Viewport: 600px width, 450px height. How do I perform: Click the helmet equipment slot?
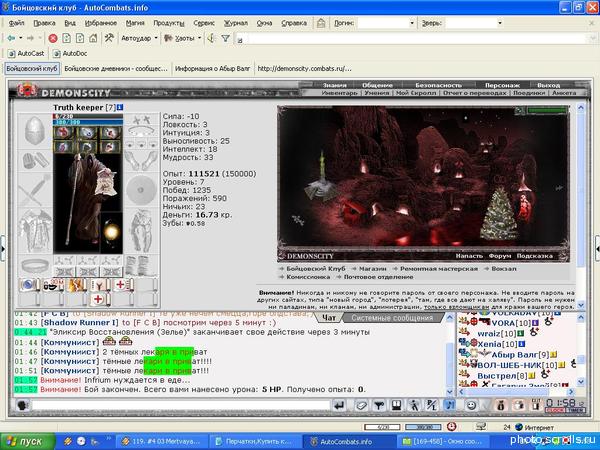(35, 131)
